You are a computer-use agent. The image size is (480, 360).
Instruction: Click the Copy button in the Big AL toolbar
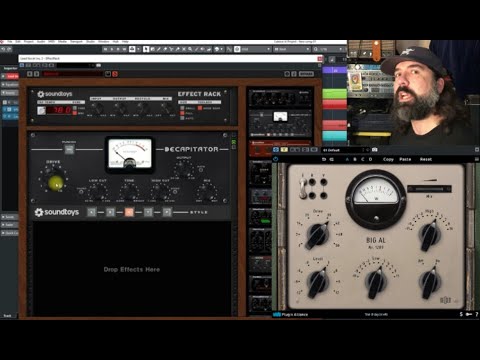coord(388,159)
